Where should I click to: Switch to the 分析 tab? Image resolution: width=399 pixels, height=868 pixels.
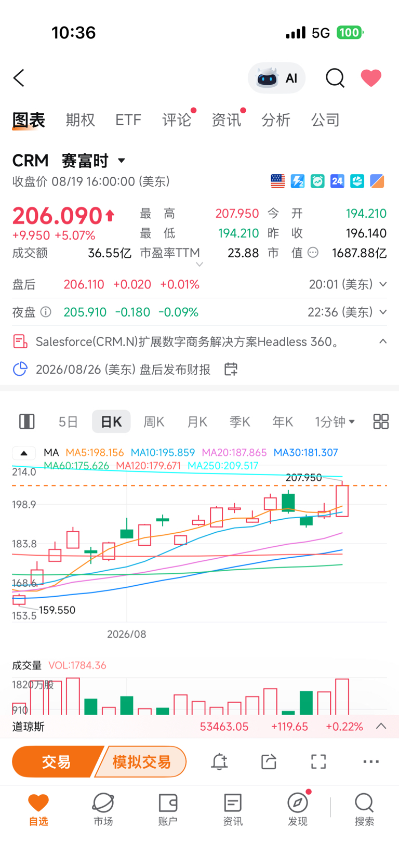point(275,120)
